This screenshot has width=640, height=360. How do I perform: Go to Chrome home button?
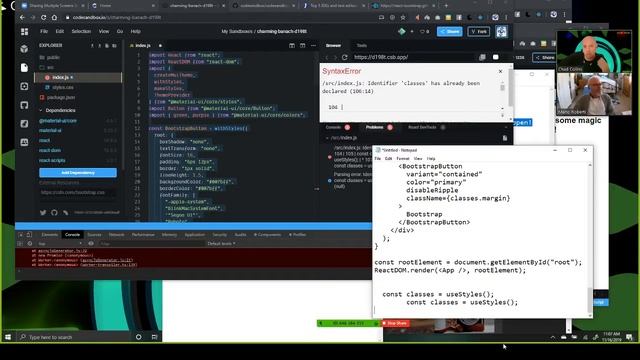click(x=54, y=18)
